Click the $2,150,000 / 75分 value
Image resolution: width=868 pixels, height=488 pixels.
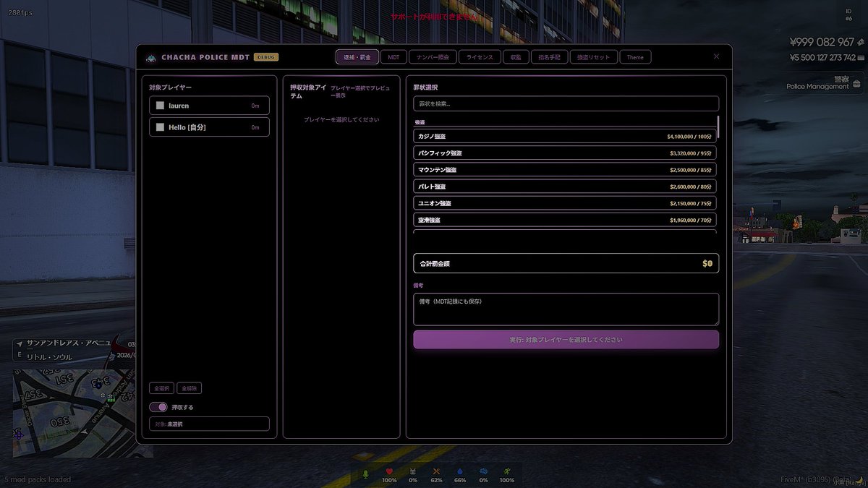point(691,203)
